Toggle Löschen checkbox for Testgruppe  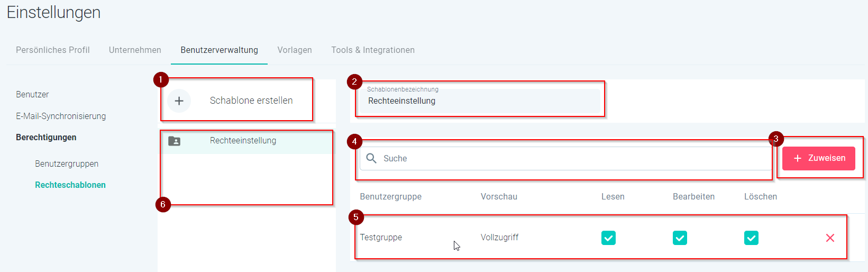point(751,238)
